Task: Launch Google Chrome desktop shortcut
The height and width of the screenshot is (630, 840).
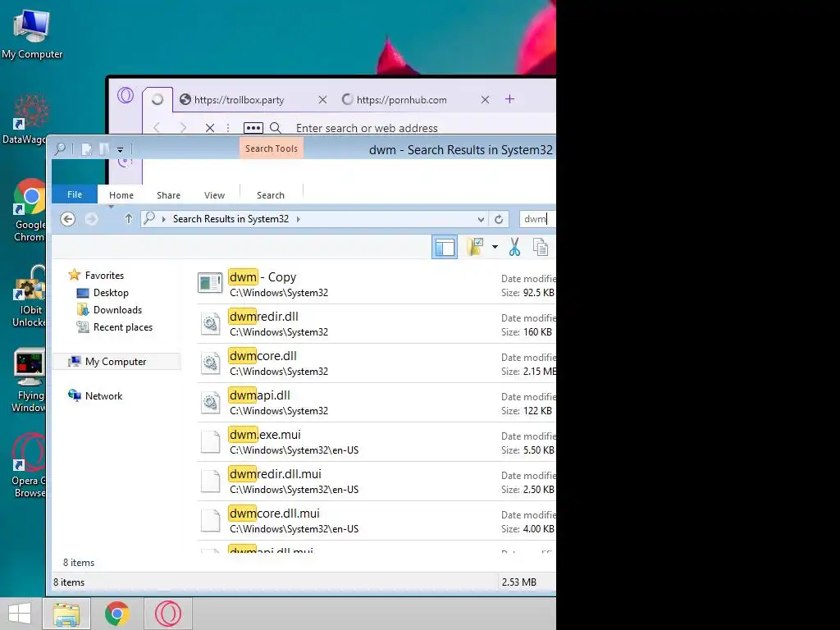Action: pos(30,210)
